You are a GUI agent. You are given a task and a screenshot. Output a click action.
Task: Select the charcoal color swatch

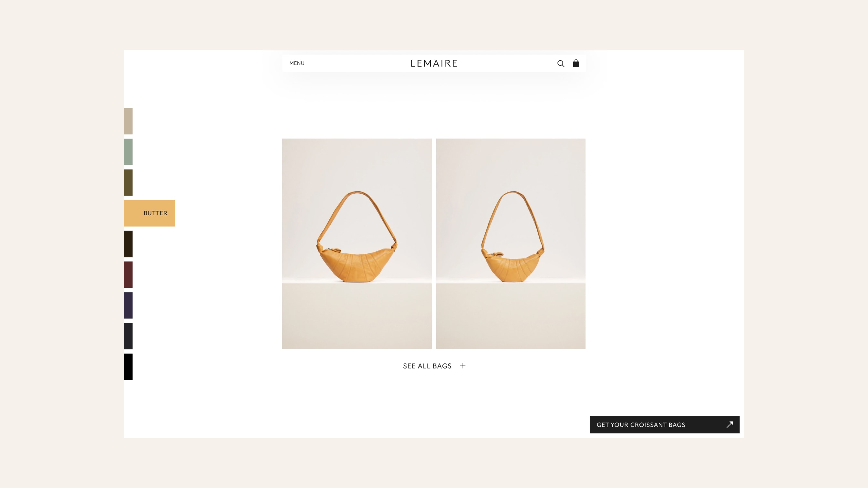click(x=128, y=336)
